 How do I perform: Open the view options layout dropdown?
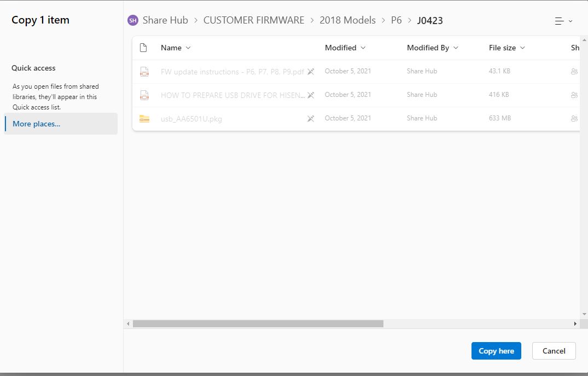coord(563,21)
